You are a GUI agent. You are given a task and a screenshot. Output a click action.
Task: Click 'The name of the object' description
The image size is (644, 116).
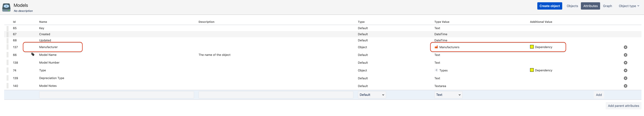click(215, 55)
